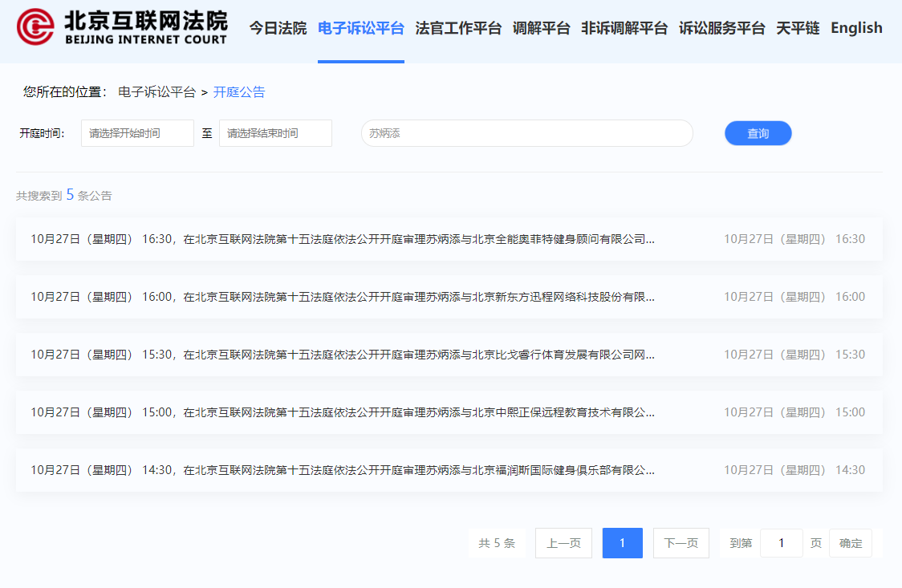Switch language to English
Screen dimensions: 902x588
click(x=856, y=28)
